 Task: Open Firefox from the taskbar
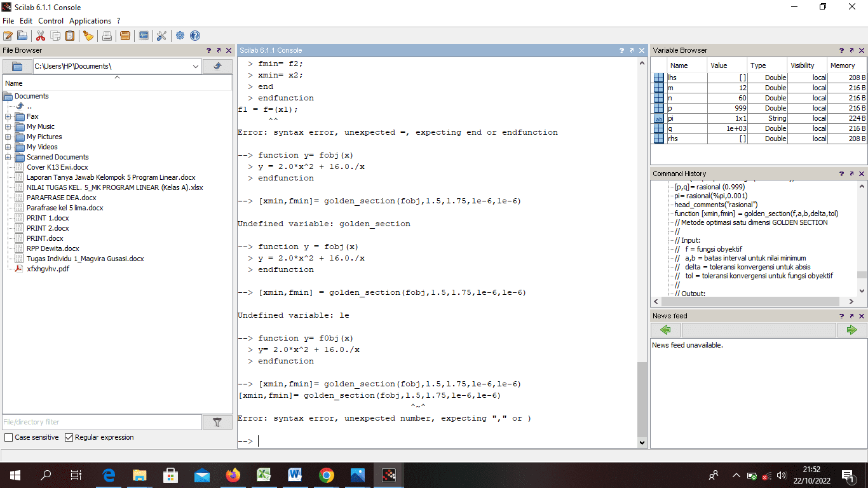pos(233,475)
